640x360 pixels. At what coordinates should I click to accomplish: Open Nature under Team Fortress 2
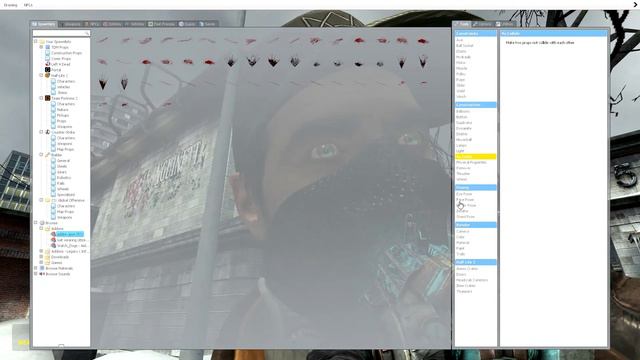[62, 110]
